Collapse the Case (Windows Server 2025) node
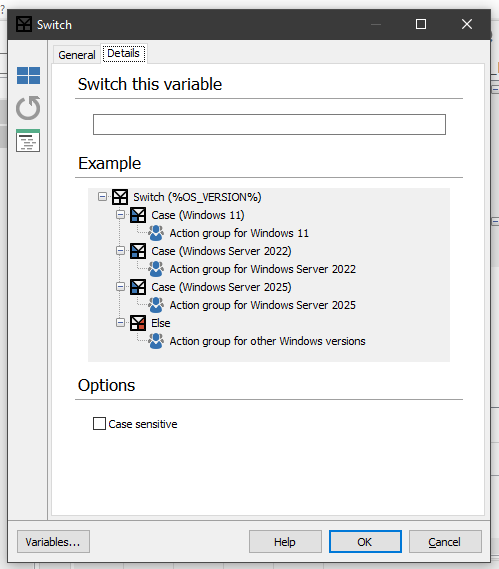 click(120, 287)
